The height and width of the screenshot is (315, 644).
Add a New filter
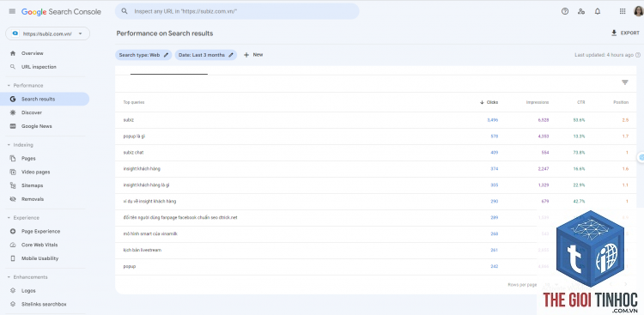[253, 55]
